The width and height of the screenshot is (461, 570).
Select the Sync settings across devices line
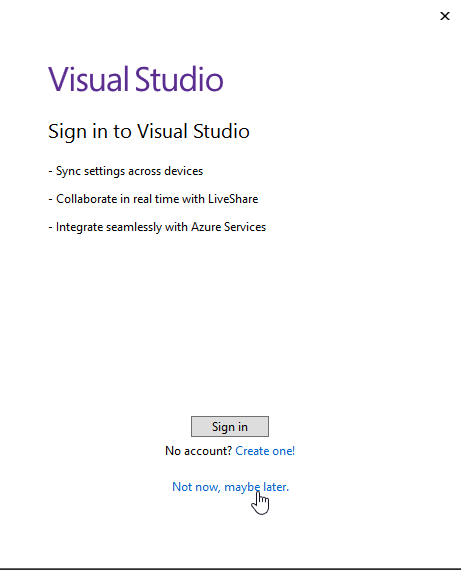click(x=126, y=171)
